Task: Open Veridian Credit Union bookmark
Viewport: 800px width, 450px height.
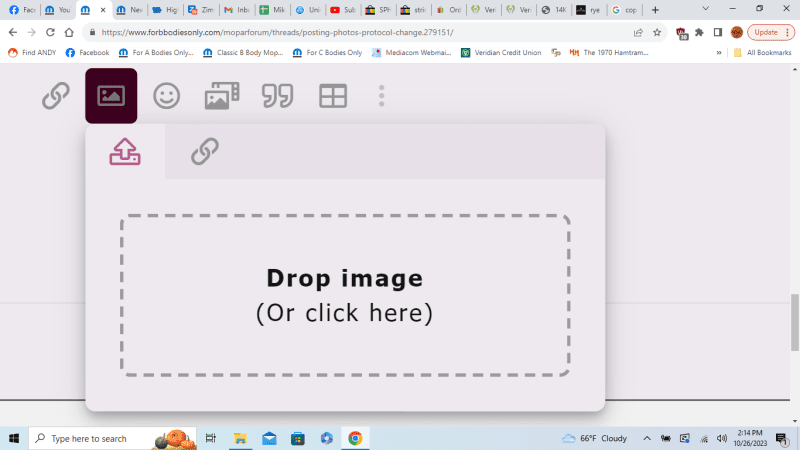Action: 501,53
